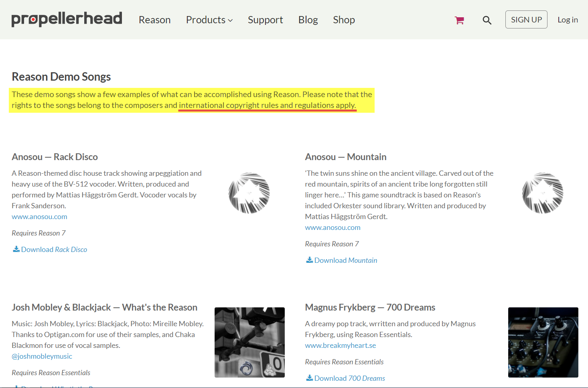The width and height of the screenshot is (588, 388).
Task: Go to the Support page
Action: pos(265,20)
